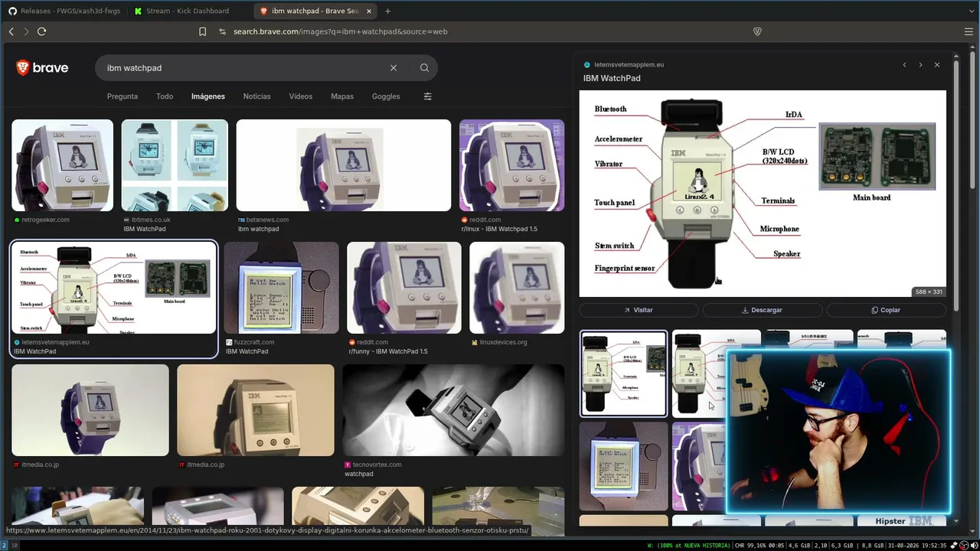Viewport: 980px width, 551px height.
Task: Click 'NUEVA HISTORIA' wifi status text
Action: pyautogui.click(x=705, y=546)
